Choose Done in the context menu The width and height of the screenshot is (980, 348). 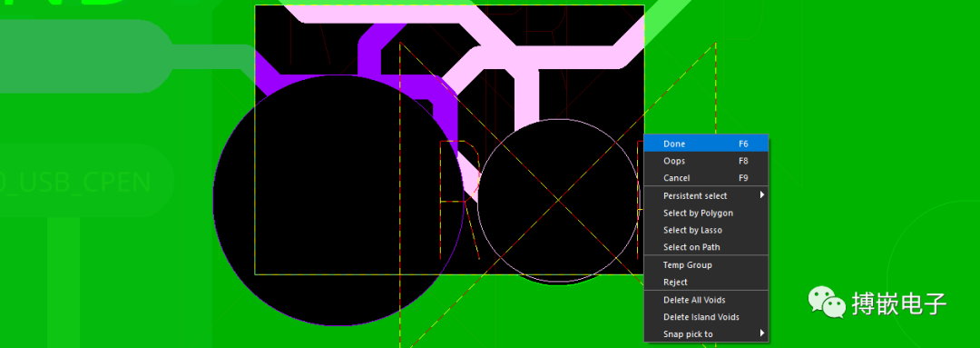[706, 144]
